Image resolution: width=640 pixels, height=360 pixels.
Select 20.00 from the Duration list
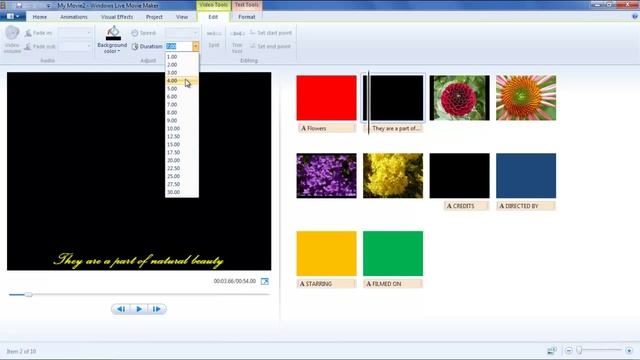(x=182, y=160)
